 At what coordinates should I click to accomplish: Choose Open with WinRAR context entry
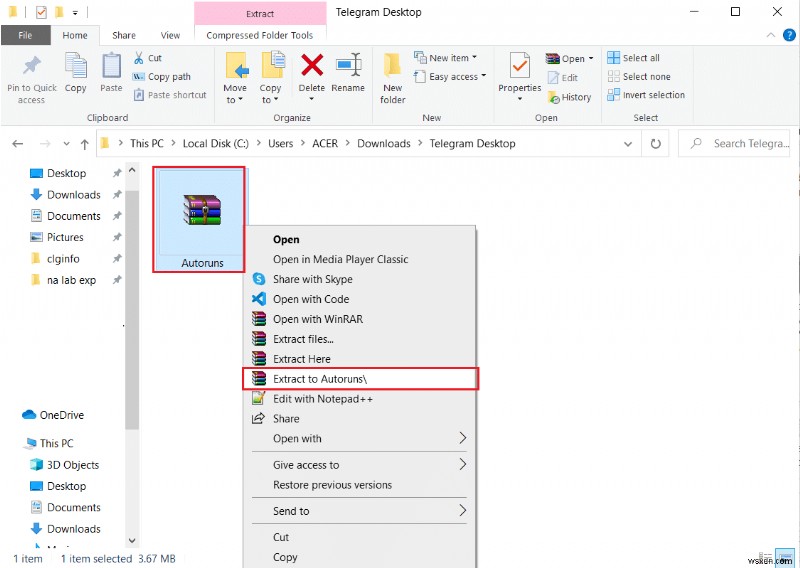[x=359, y=319]
